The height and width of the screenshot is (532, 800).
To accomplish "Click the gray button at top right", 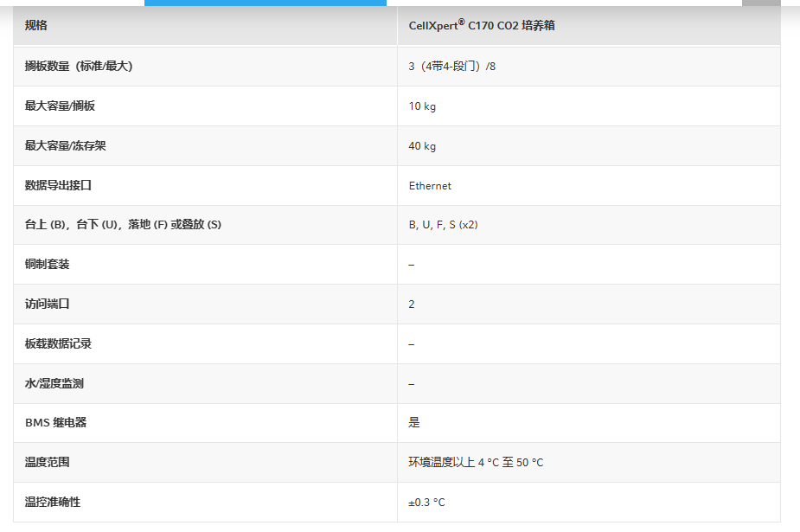I will [761, 3].
